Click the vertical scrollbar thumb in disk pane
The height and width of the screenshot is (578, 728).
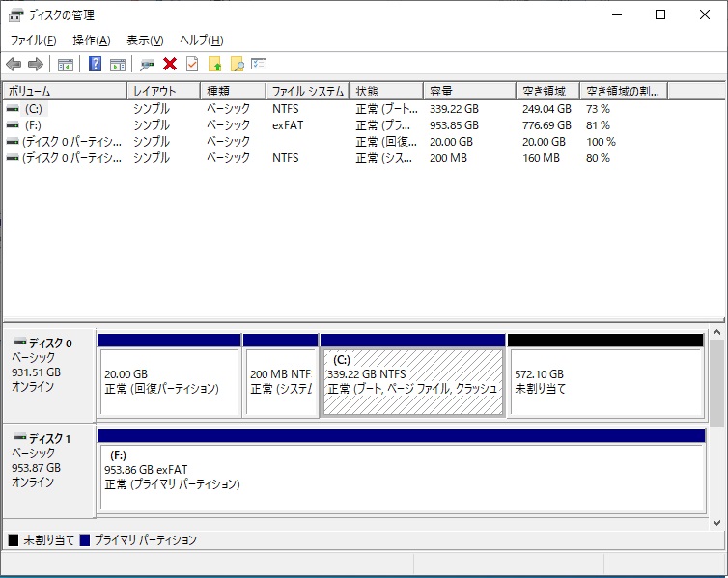point(716,383)
